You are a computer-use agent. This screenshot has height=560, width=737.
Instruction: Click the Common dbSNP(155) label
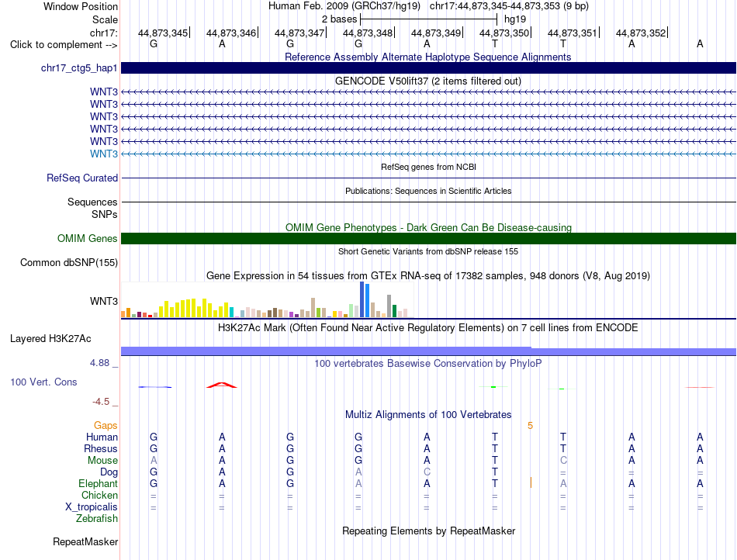(x=68, y=263)
